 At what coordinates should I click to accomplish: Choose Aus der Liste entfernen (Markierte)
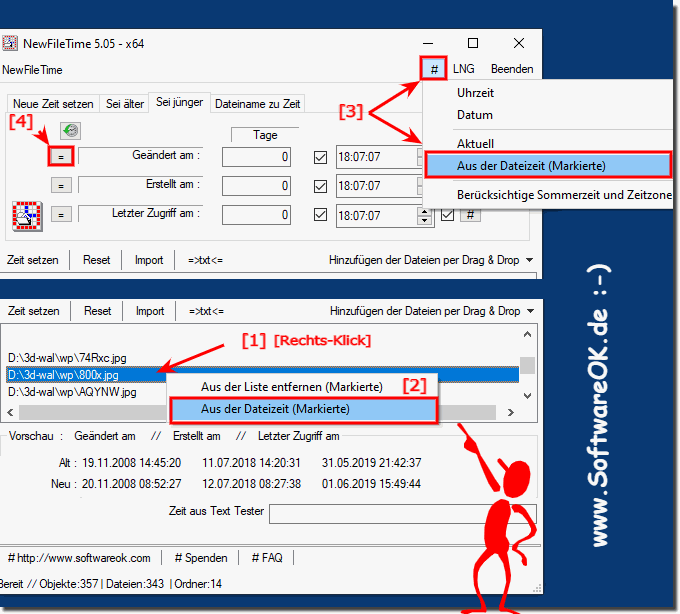[x=291, y=387]
